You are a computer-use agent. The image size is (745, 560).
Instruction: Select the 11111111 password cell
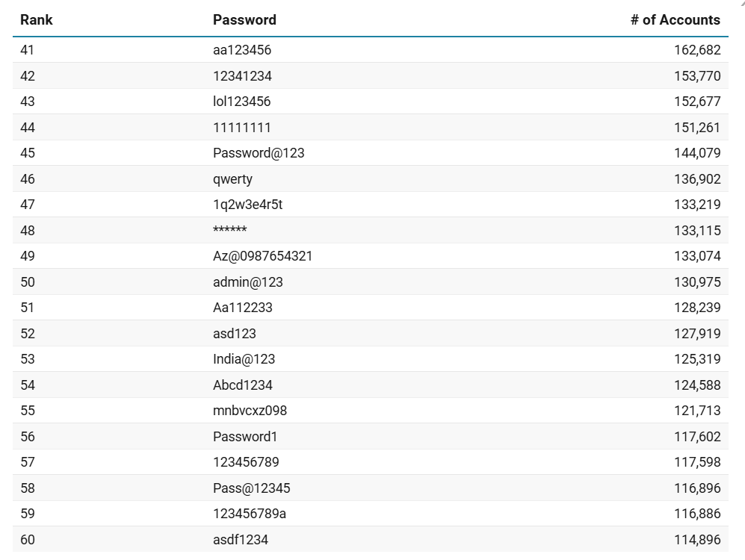241,128
